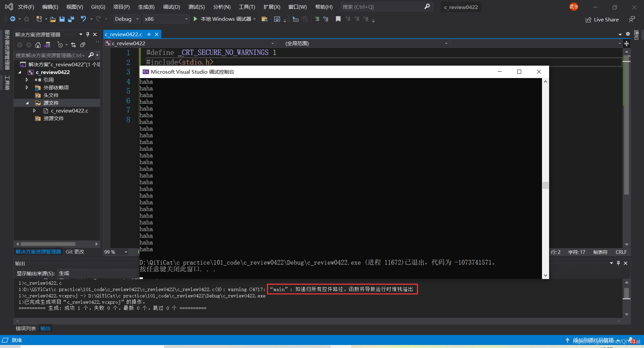The width and height of the screenshot is (644, 348).
Task: Click 添加到源代码管理 in status bar
Action: coord(593,340)
